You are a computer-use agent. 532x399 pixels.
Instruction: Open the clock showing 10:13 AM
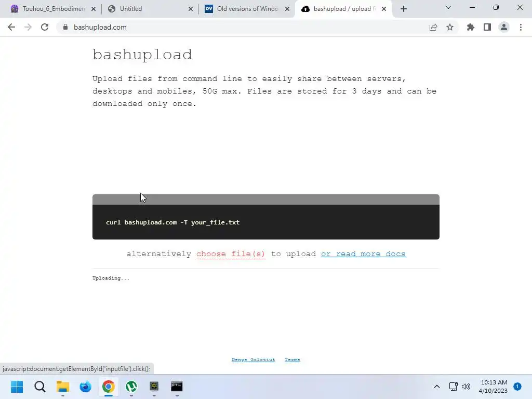tap(494, 387)
